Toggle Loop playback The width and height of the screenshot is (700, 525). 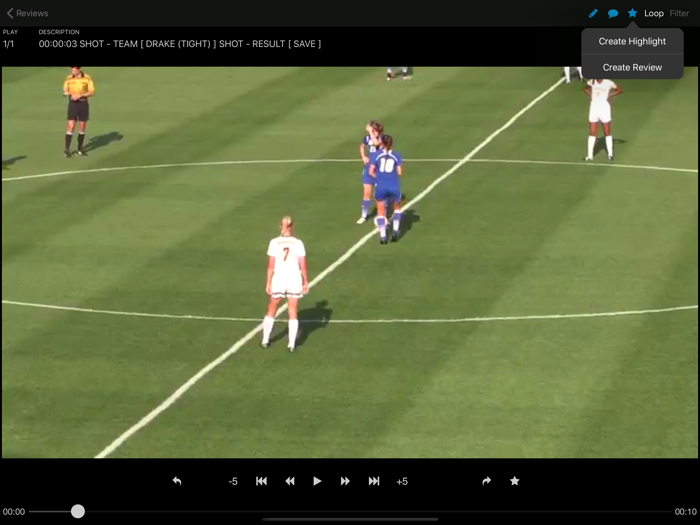(x=654, y=13)
